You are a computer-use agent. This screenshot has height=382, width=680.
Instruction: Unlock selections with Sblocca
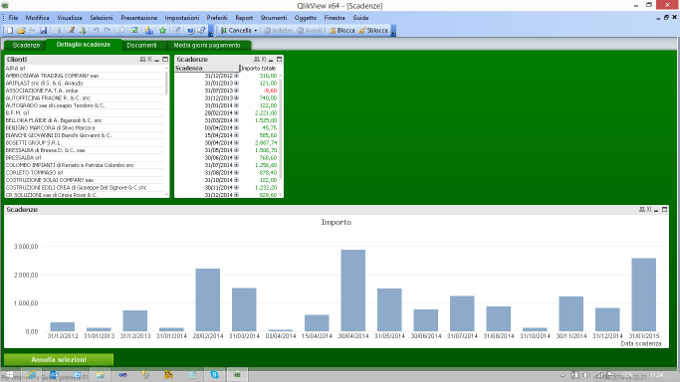click(x=373, y=30)
